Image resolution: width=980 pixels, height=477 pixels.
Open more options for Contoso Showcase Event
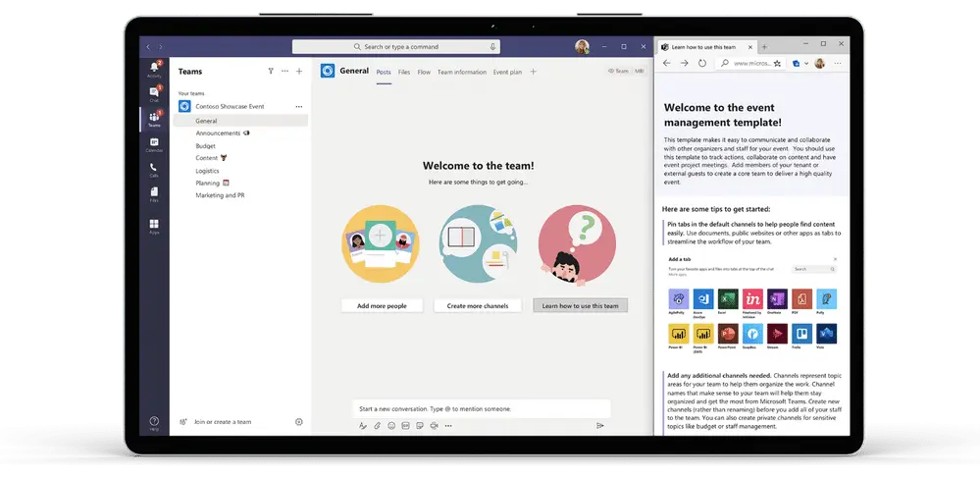click(299, 106)
